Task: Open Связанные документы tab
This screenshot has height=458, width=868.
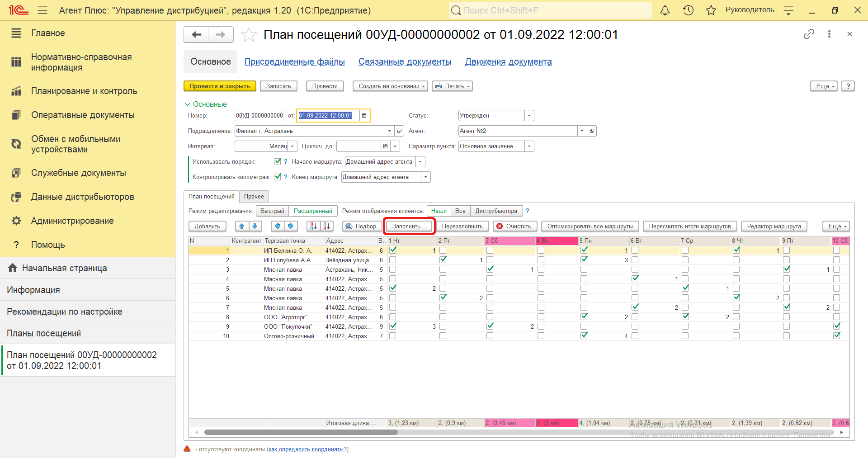Action: [x=405, y=61]
